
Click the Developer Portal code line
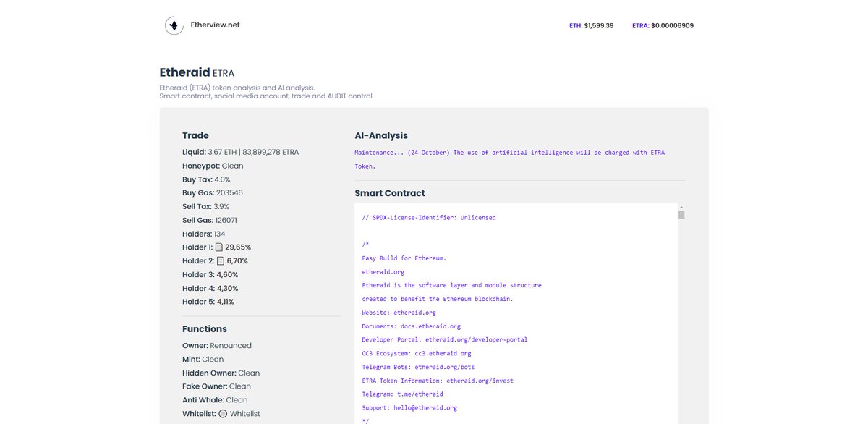tap(445, 339)
